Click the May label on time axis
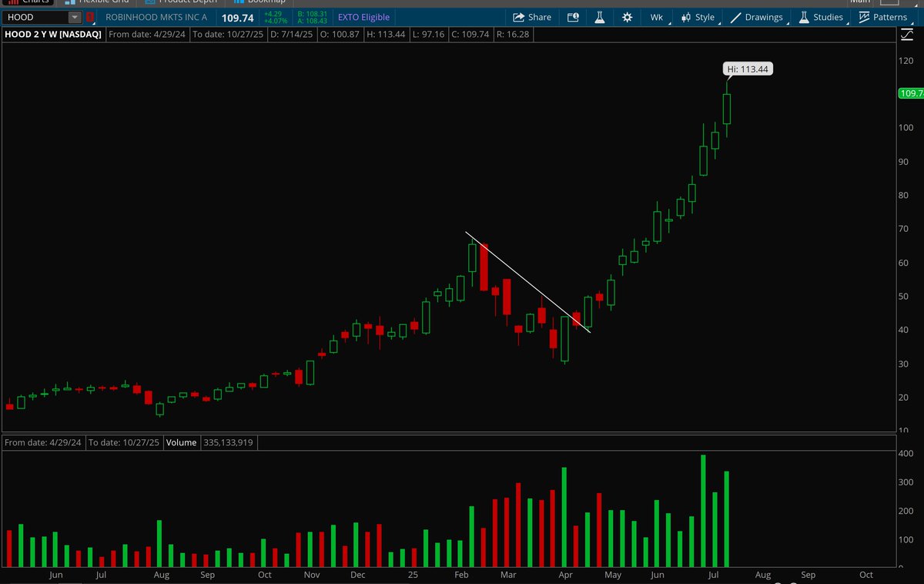Viewport: 924px width, 584px height. [x=612, y=575]
